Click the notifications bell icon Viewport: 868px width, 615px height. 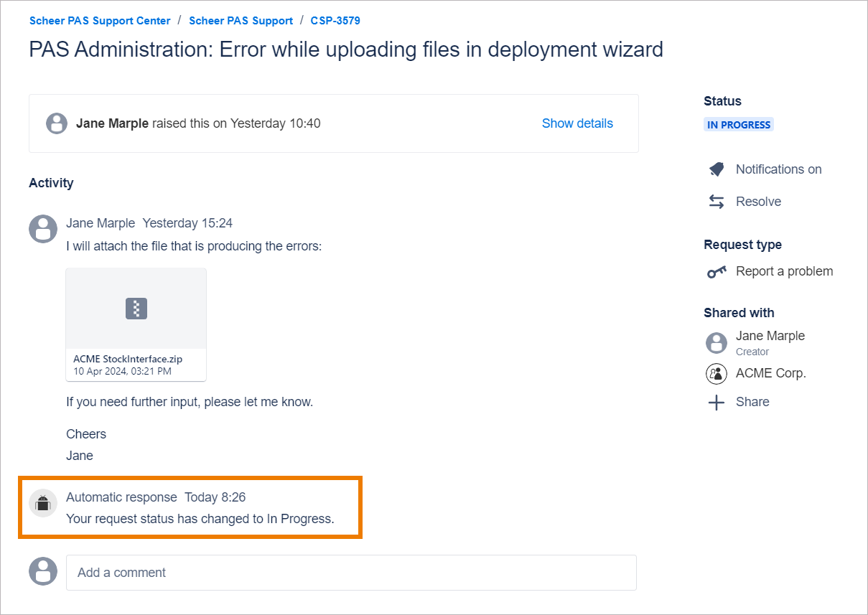(717, 169)
